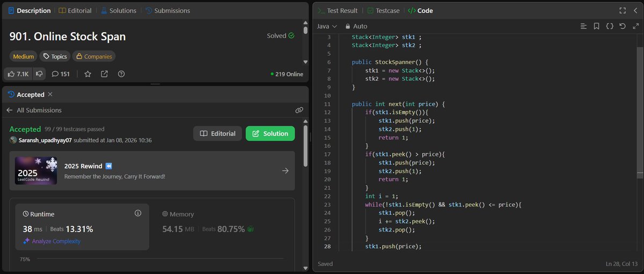
Task: Format code with the lines icon
Action: pyautogui.click(x=584, y=26)
